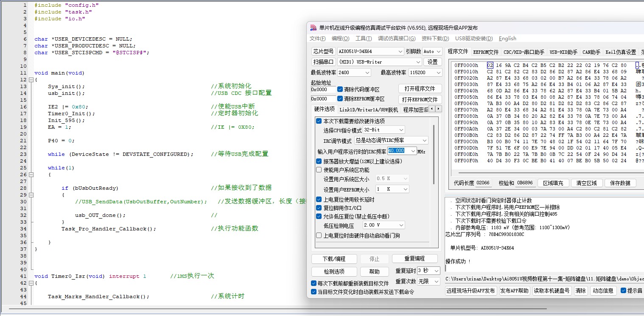The height and width of the screenshot is (316, 644).
Task: Collapse the if bUsbOutReady block fold marker
Action: click(x=31, y=195)
